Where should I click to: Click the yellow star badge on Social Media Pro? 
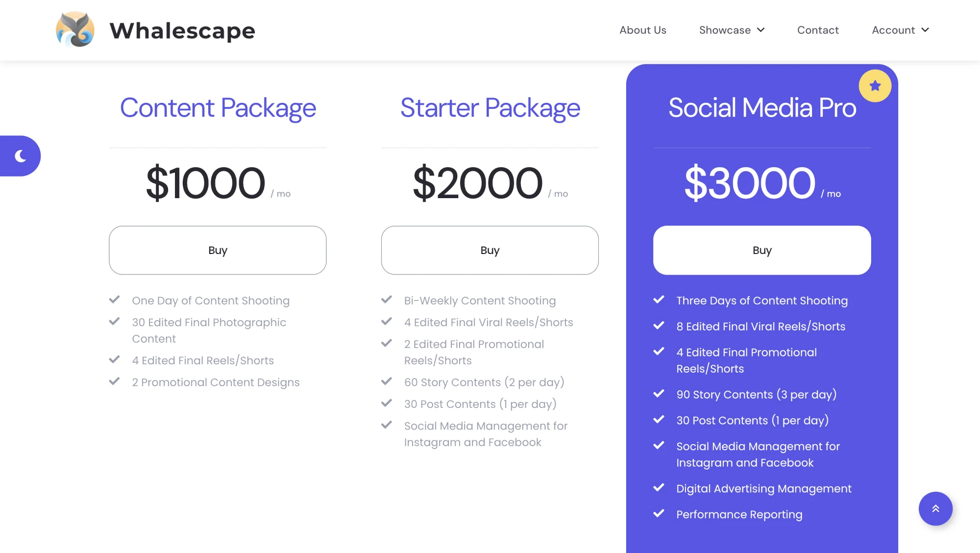[875, 86]
